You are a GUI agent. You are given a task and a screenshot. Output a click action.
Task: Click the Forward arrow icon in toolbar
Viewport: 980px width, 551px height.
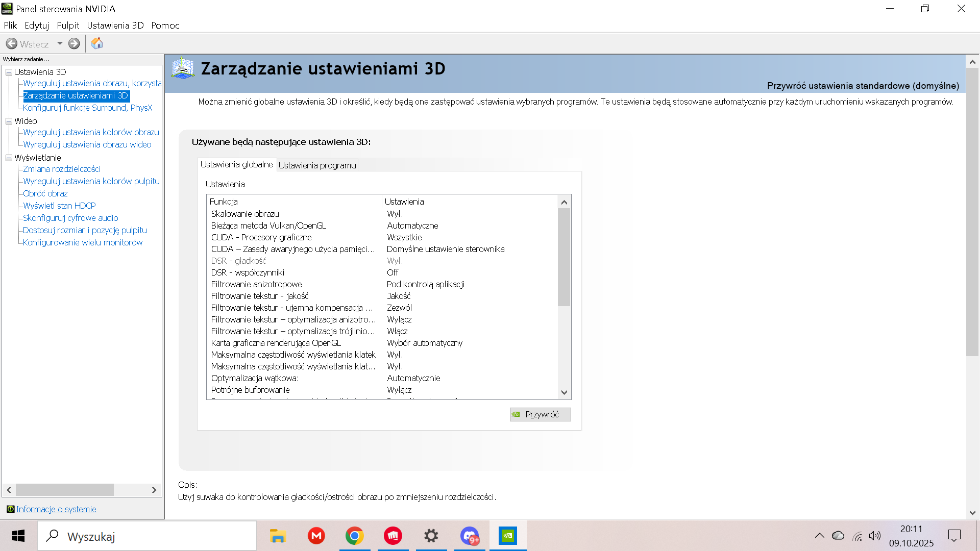point(74,44)
